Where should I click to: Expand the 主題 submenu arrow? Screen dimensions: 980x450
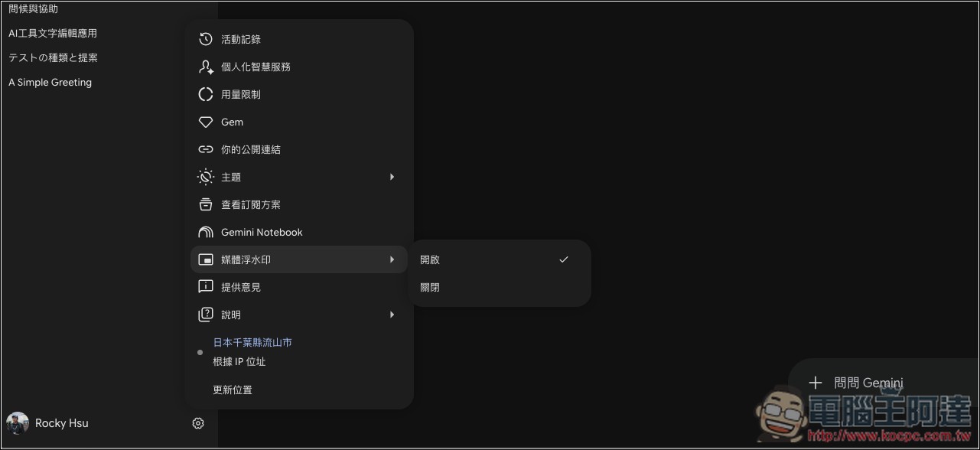392,177
